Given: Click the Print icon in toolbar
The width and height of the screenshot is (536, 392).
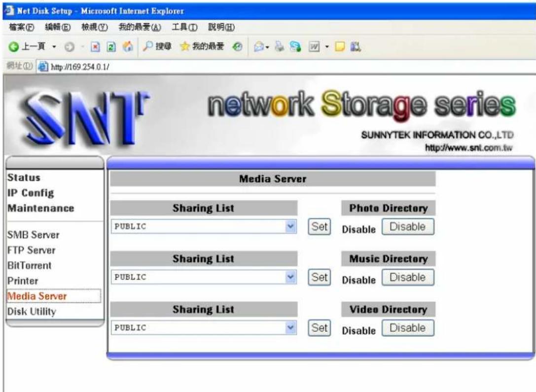Looking at the screenshot, I should tap(280, 46).
